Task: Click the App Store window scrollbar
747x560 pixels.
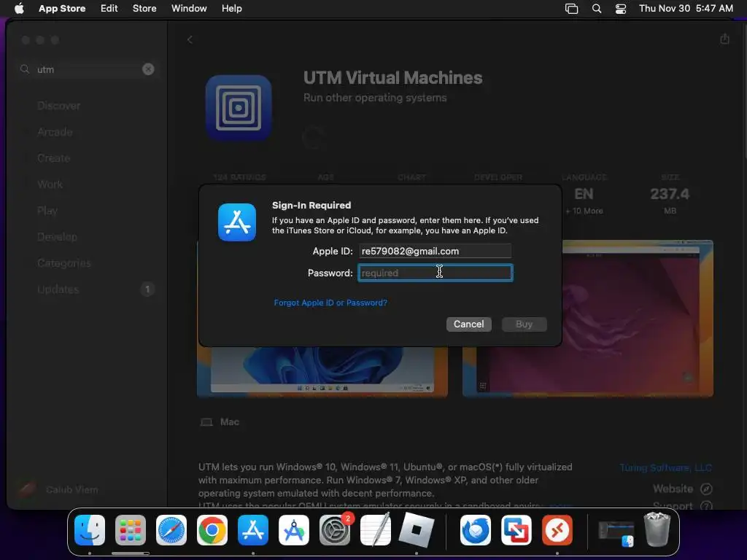Action: (743, 90)
